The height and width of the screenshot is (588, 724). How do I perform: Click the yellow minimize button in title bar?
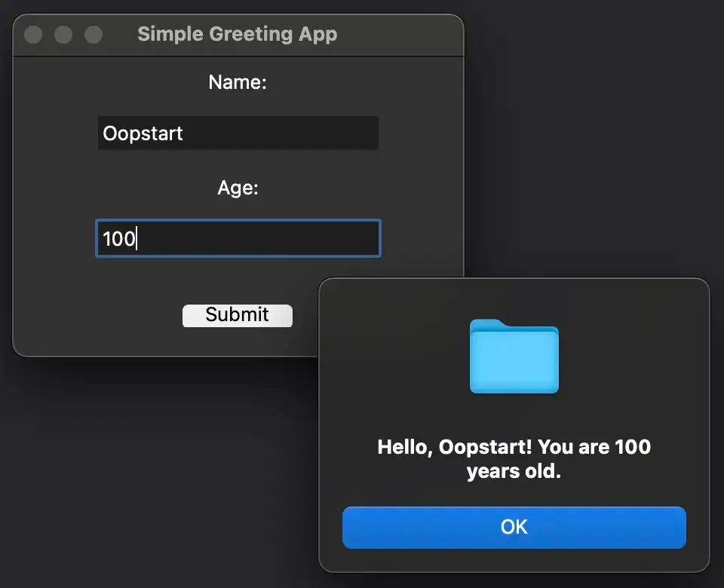pos(63,34)
